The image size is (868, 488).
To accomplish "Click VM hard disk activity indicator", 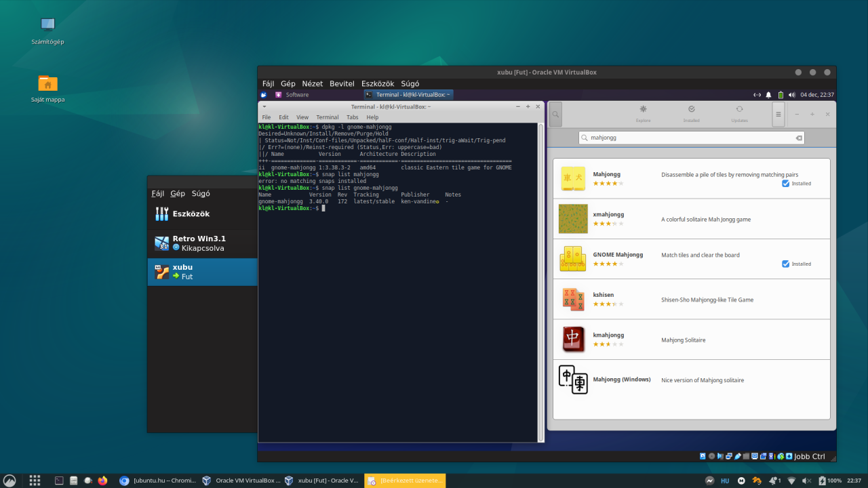I will click(703, 456).
